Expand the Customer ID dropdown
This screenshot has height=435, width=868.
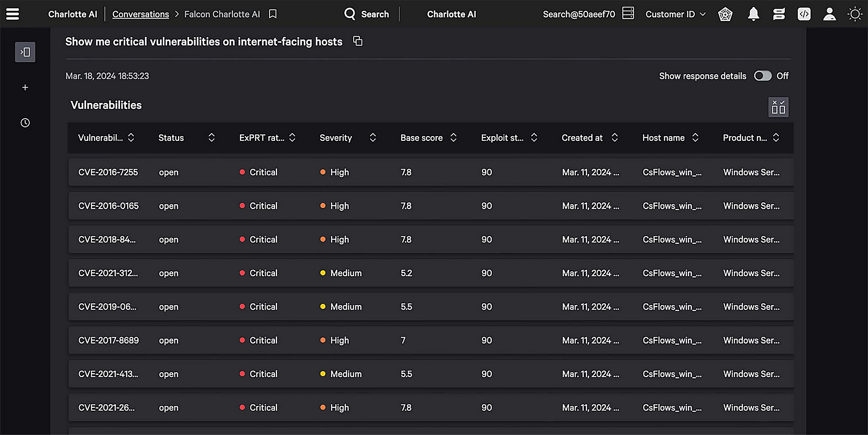tap(676, 14)
